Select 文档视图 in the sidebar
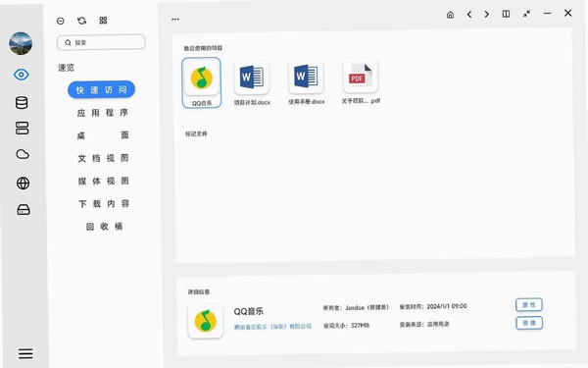The height and width of the screenshot is (368, 588). (103, 158)
